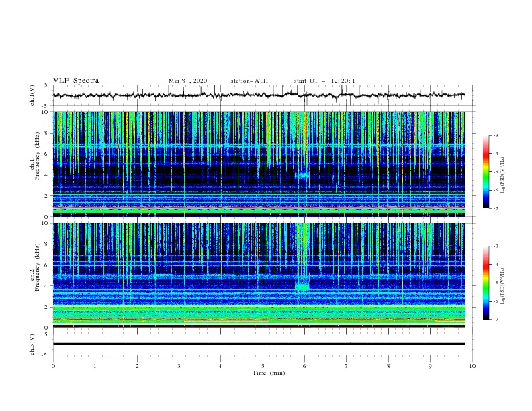
Task: Click the ch.2 color scale bar
Action: click(486, 283)
